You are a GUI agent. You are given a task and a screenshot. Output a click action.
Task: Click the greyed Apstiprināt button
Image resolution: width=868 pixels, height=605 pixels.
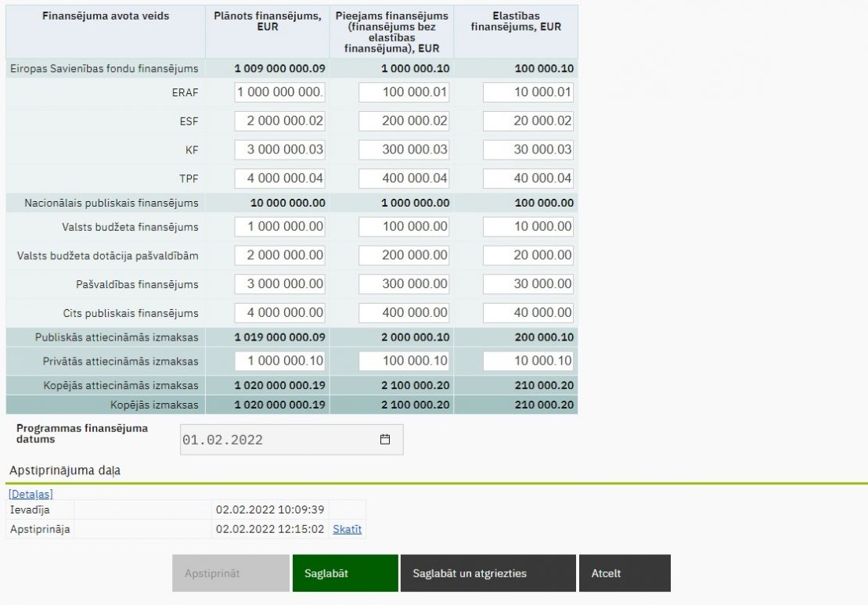[231, 574]
